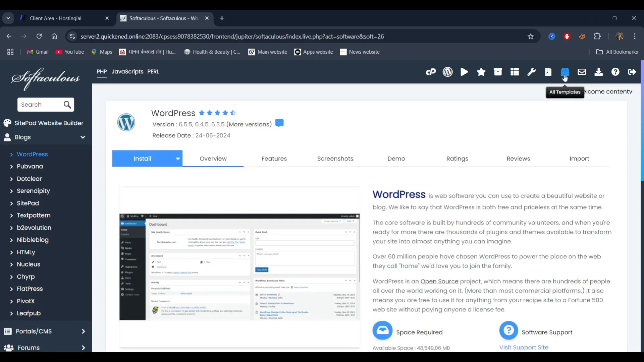This screenshot has width=644, height=362.
Task: Open browser profile avatar
Action: click(x=620, y=36)
